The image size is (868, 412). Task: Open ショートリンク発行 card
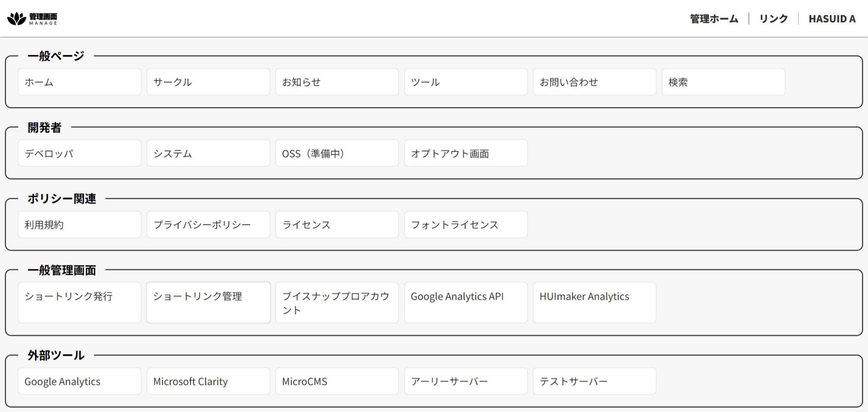coord(79,303)
